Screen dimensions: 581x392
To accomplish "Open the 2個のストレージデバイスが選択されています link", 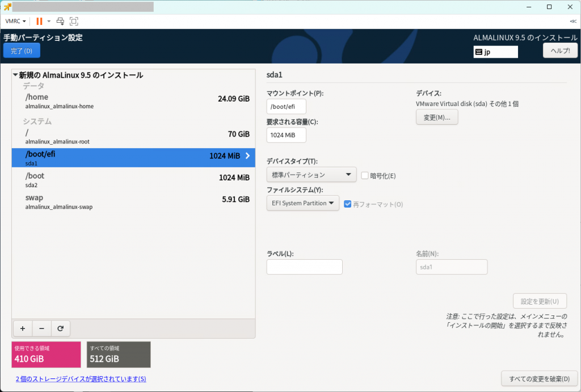I will point(81,378).
